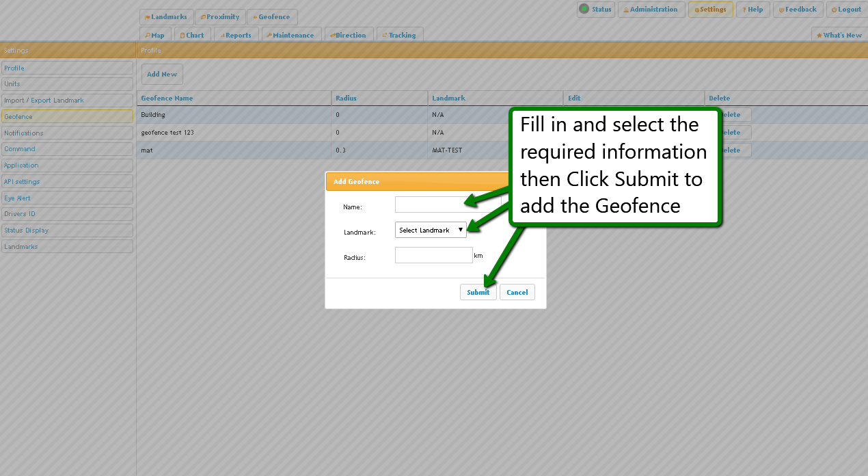This screenshot has width=868, height=476.
Task: Click the Add New button
Action: (x=162, y=75)
